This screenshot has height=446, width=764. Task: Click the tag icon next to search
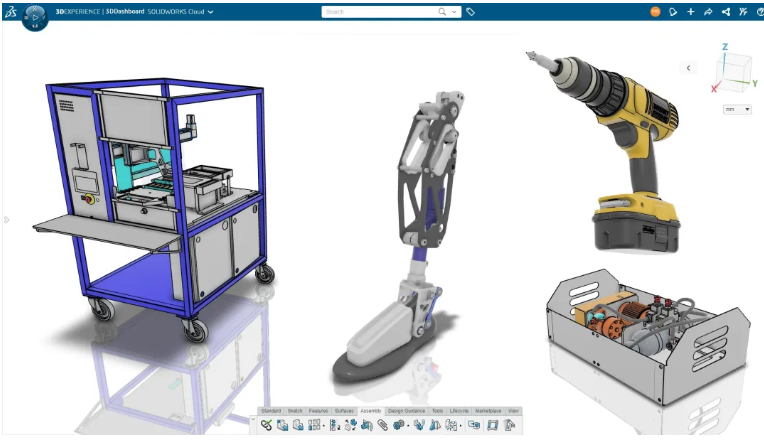[x=470, y=12]
